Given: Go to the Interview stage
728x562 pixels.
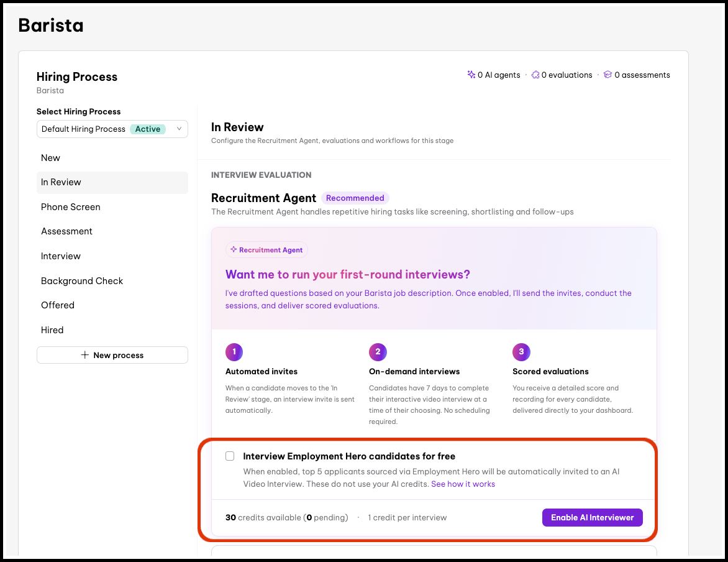Looking at the screenshot, I should click(x=112, y=256).
